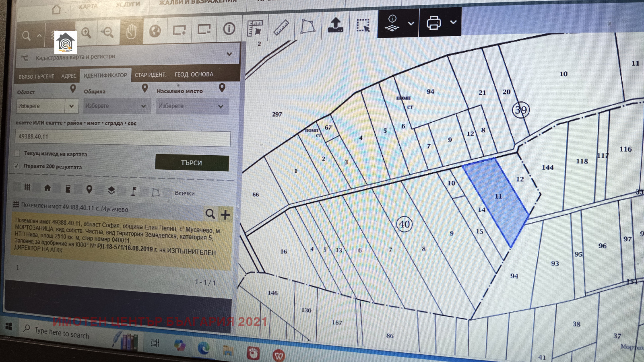
Task: Click the printer icon
Action: [433, 23]
